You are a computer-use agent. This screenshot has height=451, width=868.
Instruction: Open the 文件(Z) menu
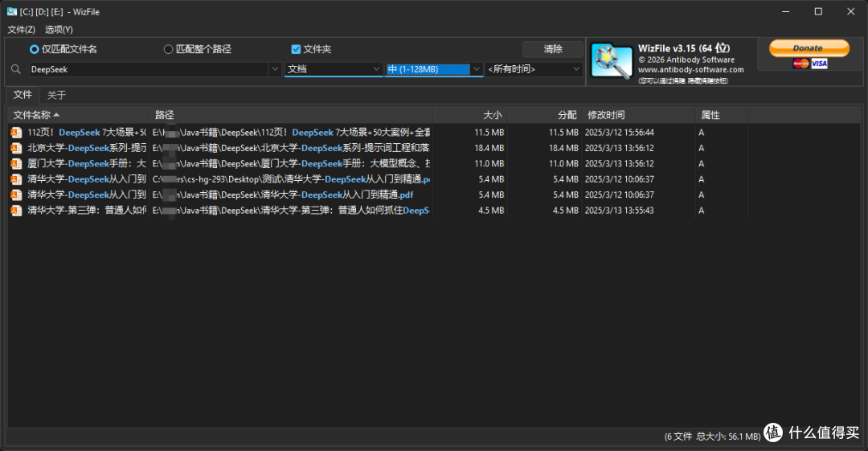coord(21,30)
